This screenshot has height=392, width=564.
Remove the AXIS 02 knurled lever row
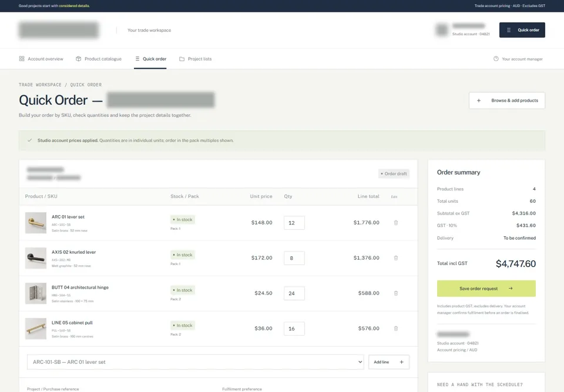[395, 258]
